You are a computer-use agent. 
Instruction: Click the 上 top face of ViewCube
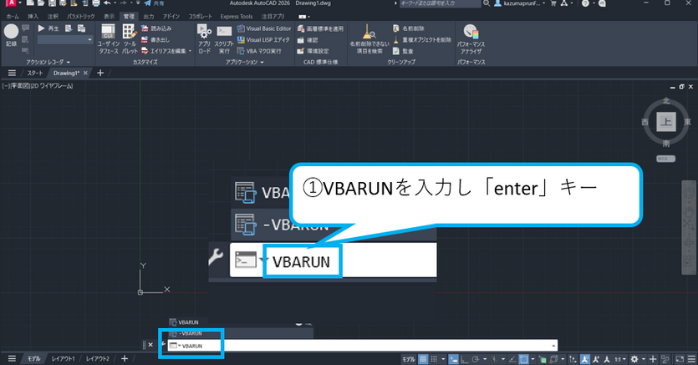(x=666, y=122)
